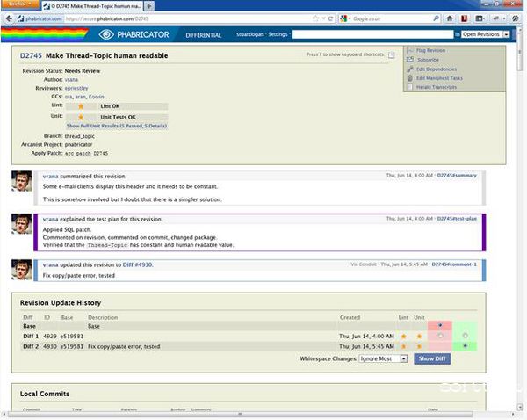The height and width of the screenshot is (420, 527).
Task: Click the Lint OK star icon
Action: tap(81, 106)
